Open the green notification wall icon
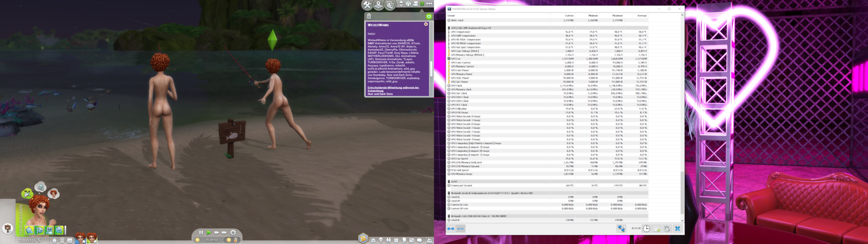 (x=422, y=4)
